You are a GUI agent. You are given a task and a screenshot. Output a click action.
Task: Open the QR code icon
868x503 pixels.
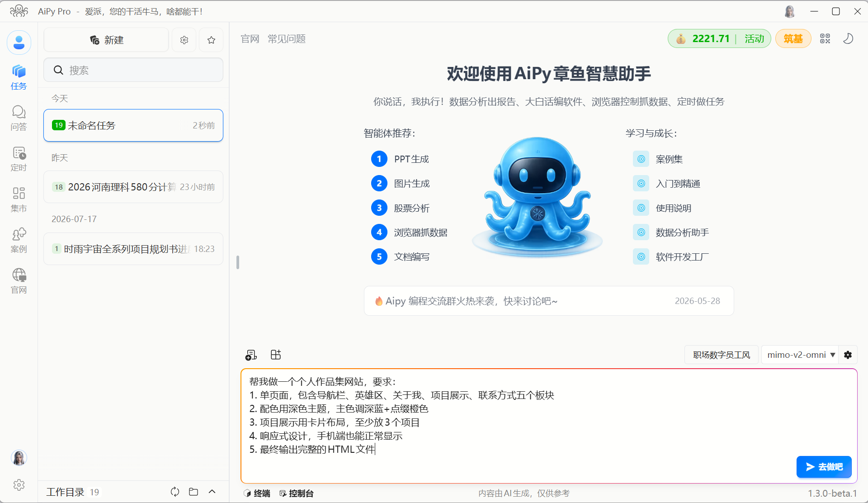click(825, 39)
